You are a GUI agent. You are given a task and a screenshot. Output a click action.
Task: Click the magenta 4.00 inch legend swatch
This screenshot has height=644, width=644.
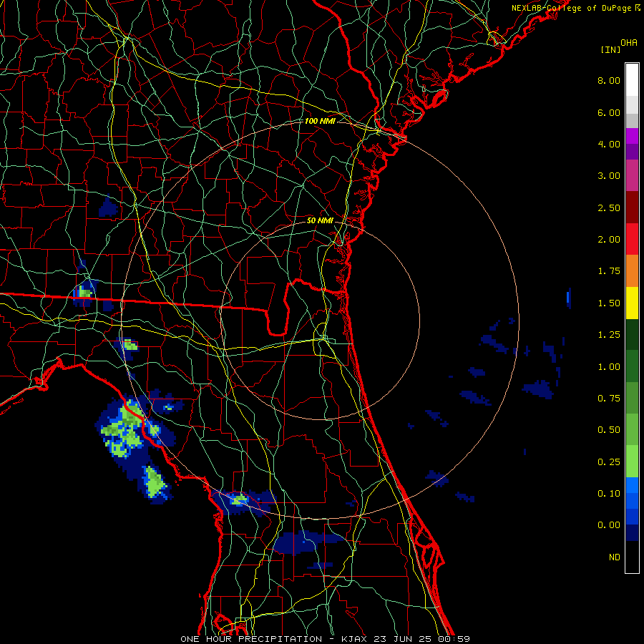632,136
